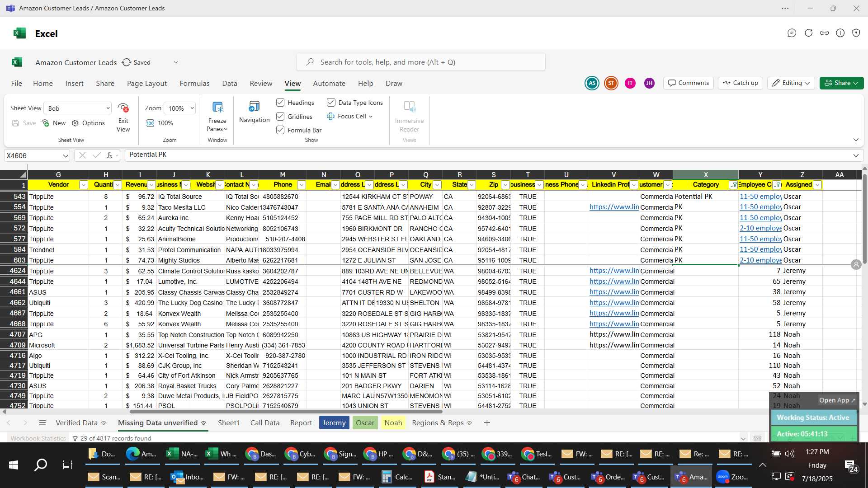868x488 pixels.
Task: Click the select all corner triangle
Action: coord(23,175)
